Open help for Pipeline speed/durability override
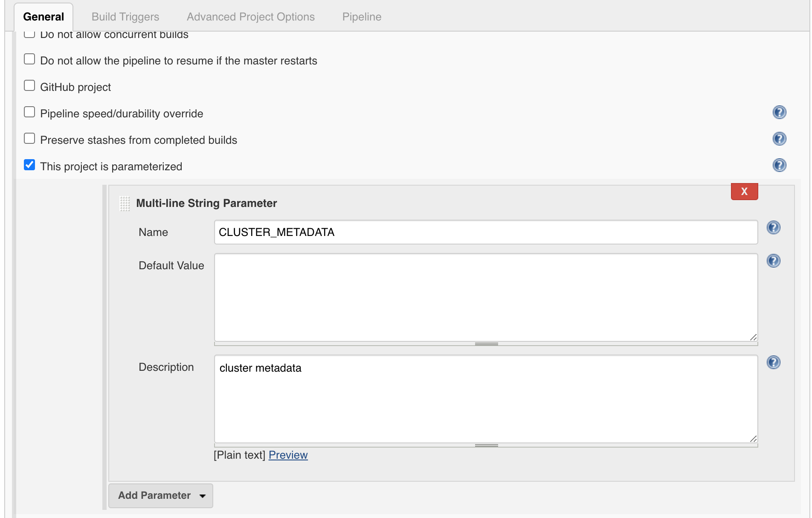The image size is (812, 518). click(x=779, y=113)
